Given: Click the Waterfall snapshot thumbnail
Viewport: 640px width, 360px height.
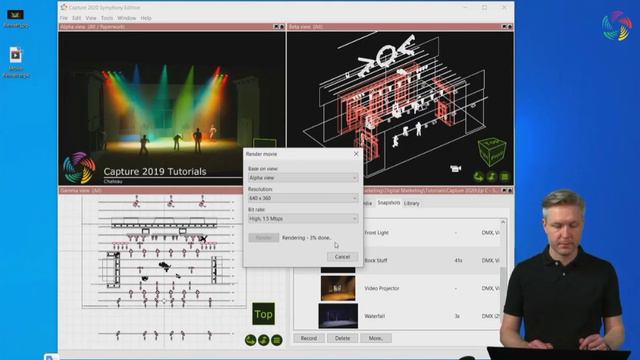Looking at the screenshot, I should pyautogui.click(x=338, y=316).
